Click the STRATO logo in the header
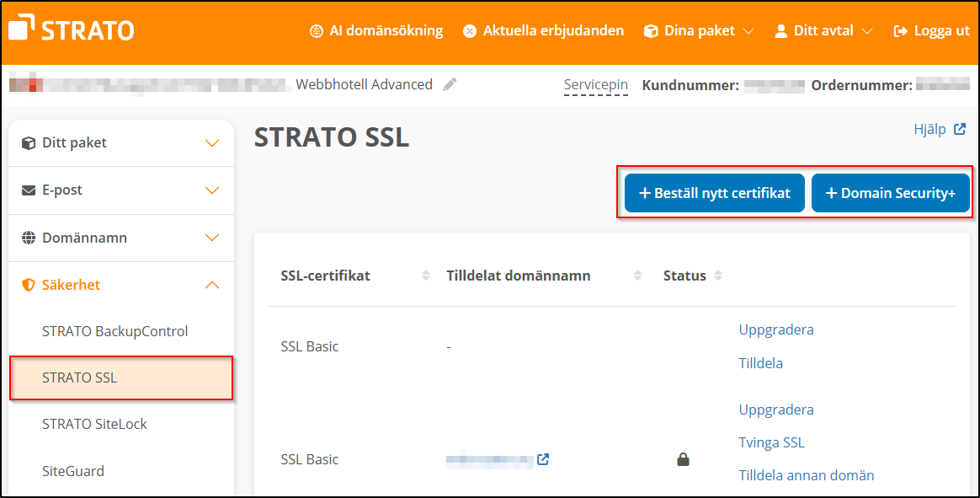This screenshot has width=980, height=498. point(70,28)
